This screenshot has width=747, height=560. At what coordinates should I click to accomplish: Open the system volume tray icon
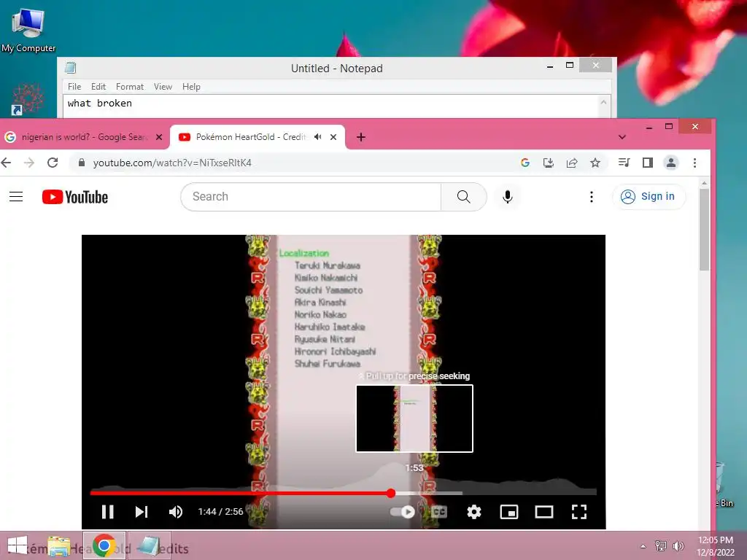[678, 545]
